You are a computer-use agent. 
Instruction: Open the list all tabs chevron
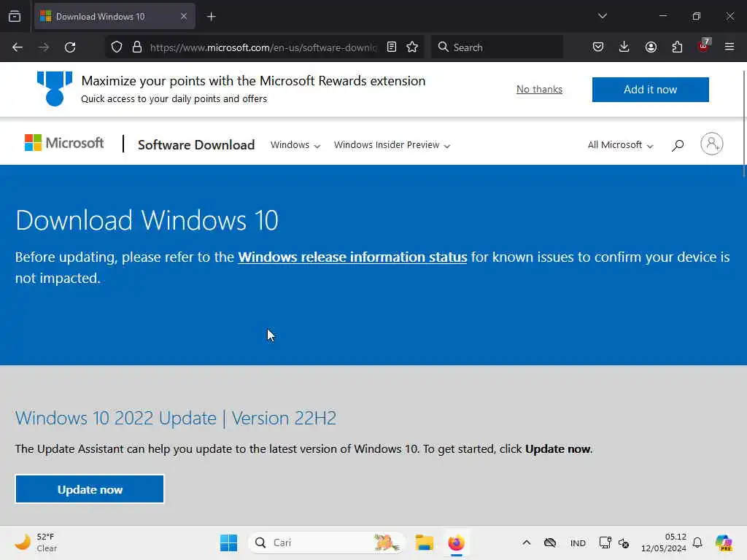click(602, 16)
